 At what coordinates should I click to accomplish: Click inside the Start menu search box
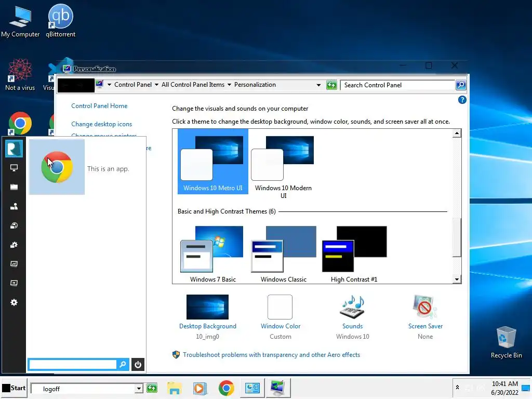tap(73, 364)
